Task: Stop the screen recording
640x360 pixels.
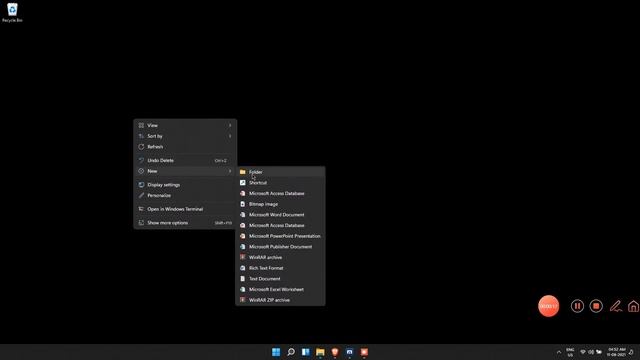Action: point(596,306)
